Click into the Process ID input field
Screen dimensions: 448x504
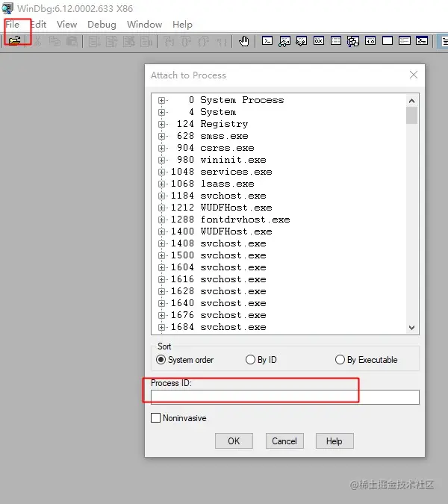285,397
